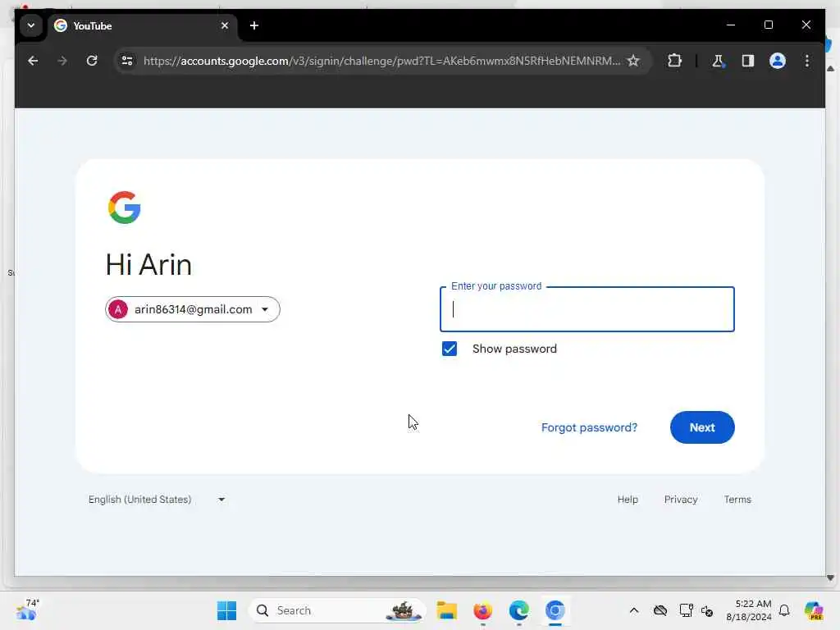Open the Extensions puzzle icon
The height and width of the screenshot is (630, 840).
pos(674,61)
